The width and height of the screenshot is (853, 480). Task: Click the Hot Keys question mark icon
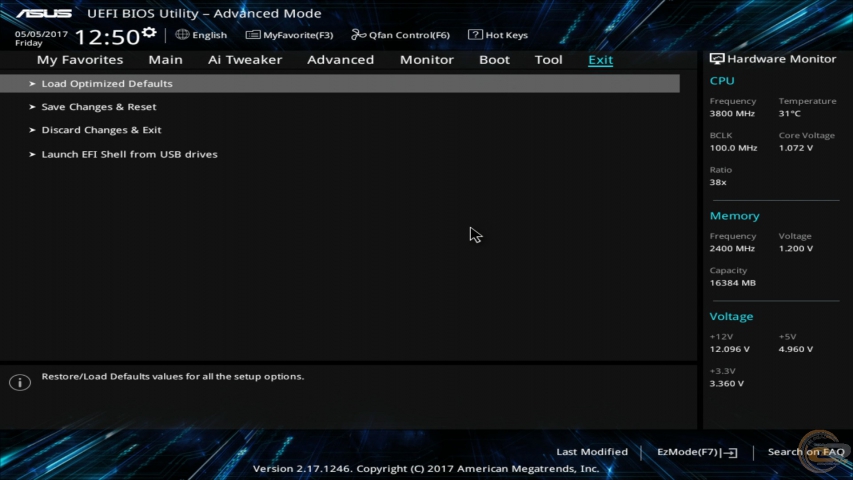click(475, 34)
